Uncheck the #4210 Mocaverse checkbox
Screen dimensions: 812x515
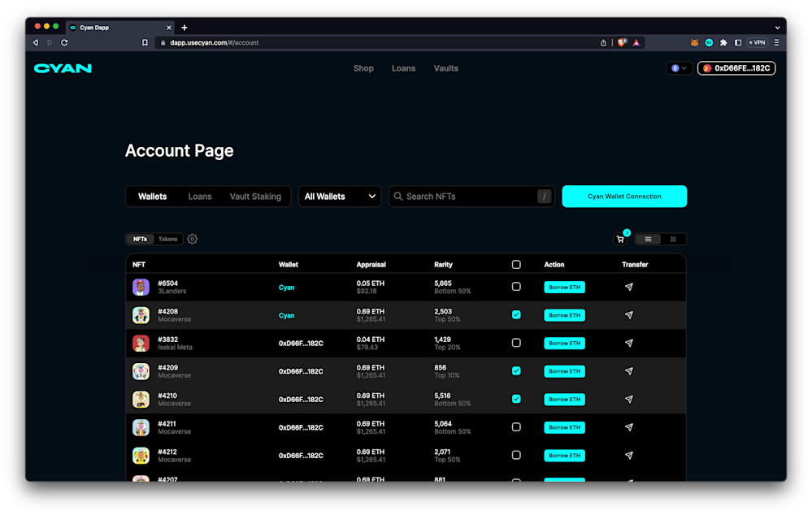(516, 399)
